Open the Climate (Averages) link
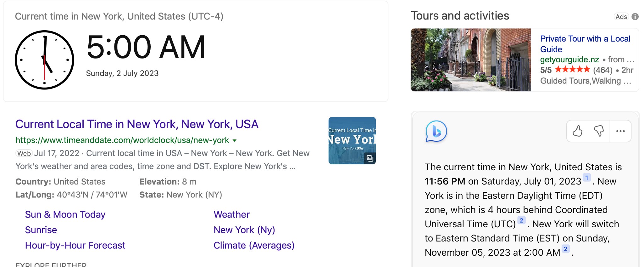Viewport: 644px width, 267px height. click(x=254, y=245)
